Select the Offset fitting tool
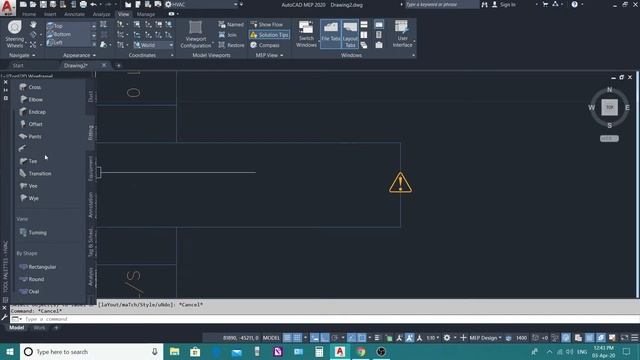640x360 pixels. click(x=31, y=124)
